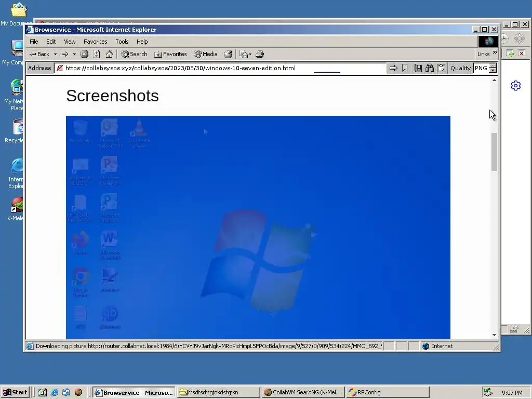The image size is (532, 399).
Task: Click the scrollbar down arrow
Action: 495,335
